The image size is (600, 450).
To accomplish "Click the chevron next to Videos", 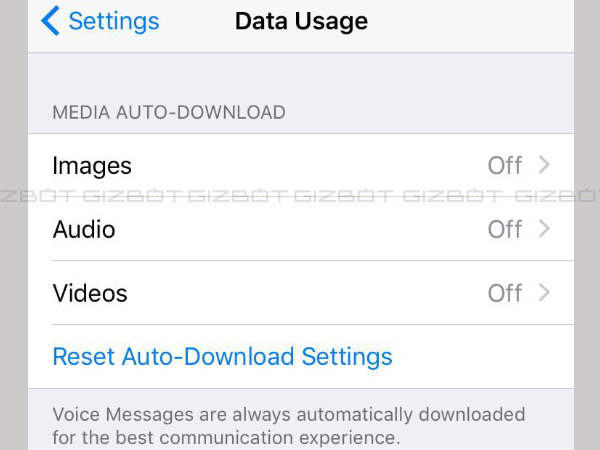I will [544, 293].
